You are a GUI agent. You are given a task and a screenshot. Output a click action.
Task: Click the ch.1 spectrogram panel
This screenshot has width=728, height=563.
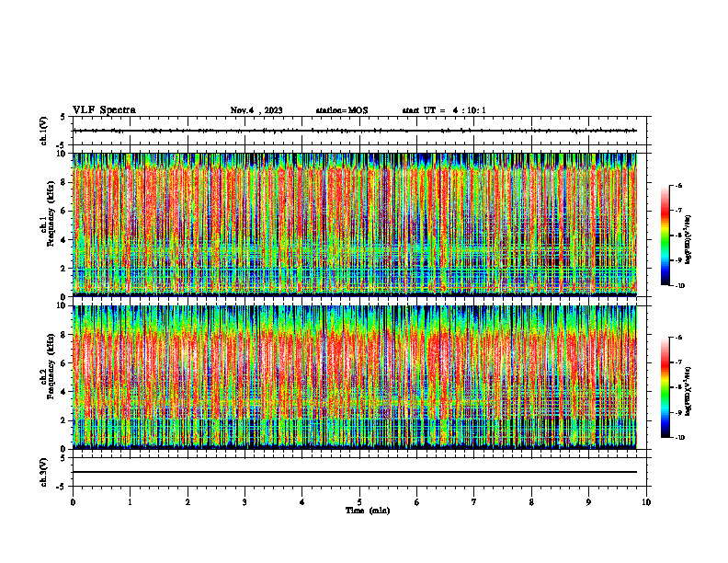coord(355,224)
